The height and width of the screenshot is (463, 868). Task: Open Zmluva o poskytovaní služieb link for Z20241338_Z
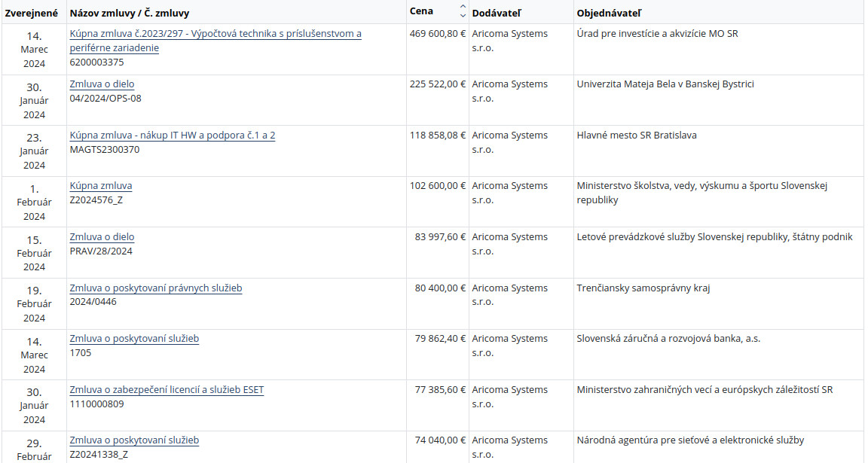[134, 440]
